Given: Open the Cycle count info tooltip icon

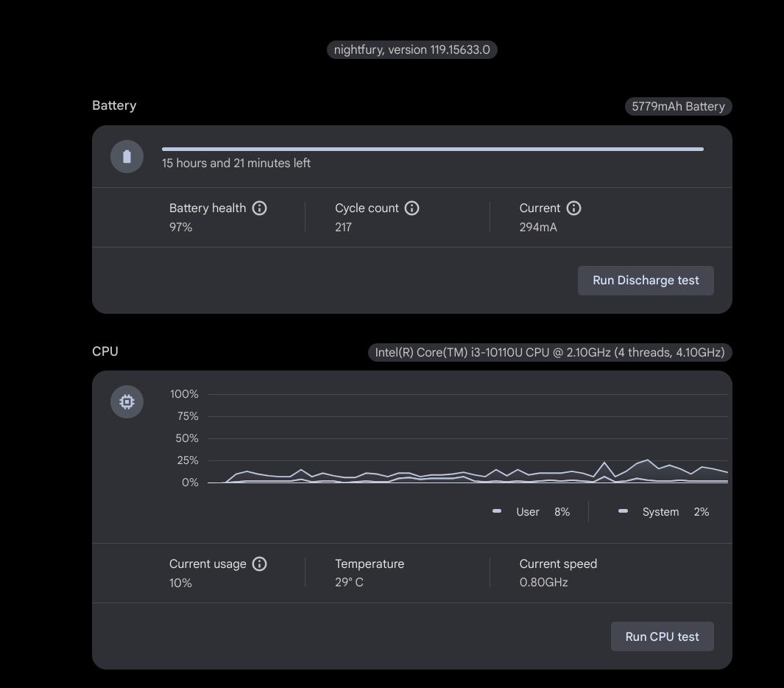Looking at the screenshot, I should point(412,208).
